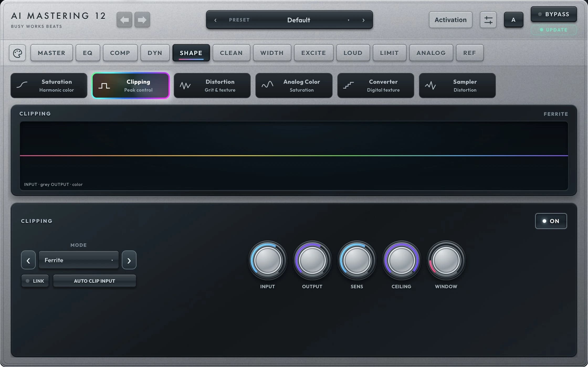Viewport: 588px width, 367px height.
Task: Click the SENS knob
Action: click(x=357, y=260)
